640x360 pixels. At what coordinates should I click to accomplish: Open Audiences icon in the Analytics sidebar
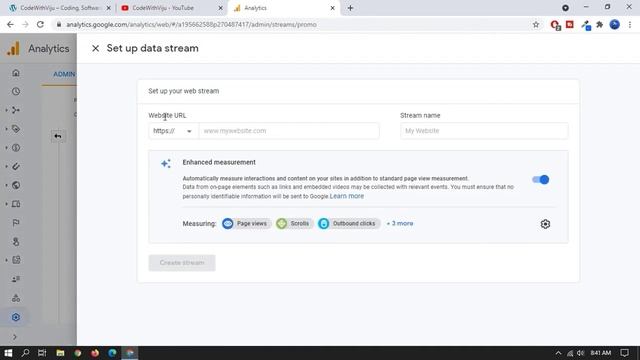click(x=16, y=279)
